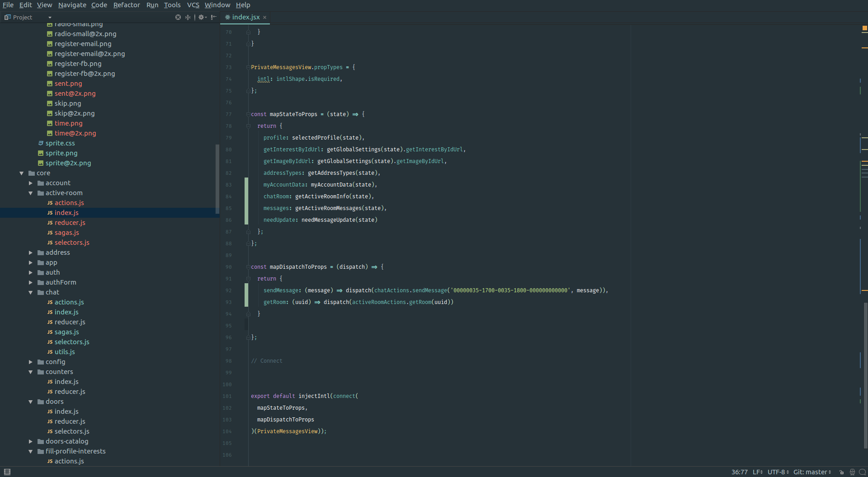Open the Project view dropdown
Image resolution: width=868 pixels, height=477 pixels.
[50, 18]
